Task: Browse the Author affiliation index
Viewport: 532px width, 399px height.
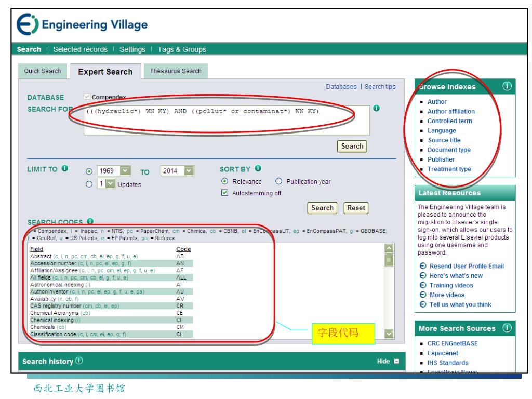Action: [451, 111]
